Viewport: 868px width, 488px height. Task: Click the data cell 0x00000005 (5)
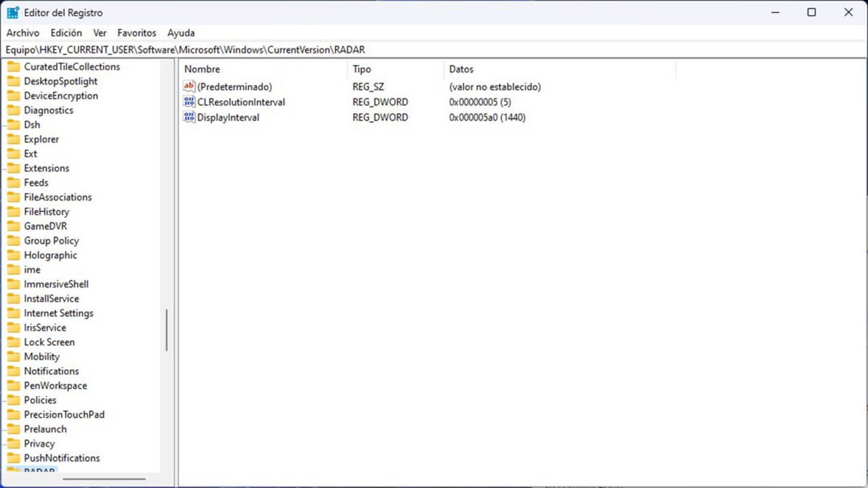point(480,102)
